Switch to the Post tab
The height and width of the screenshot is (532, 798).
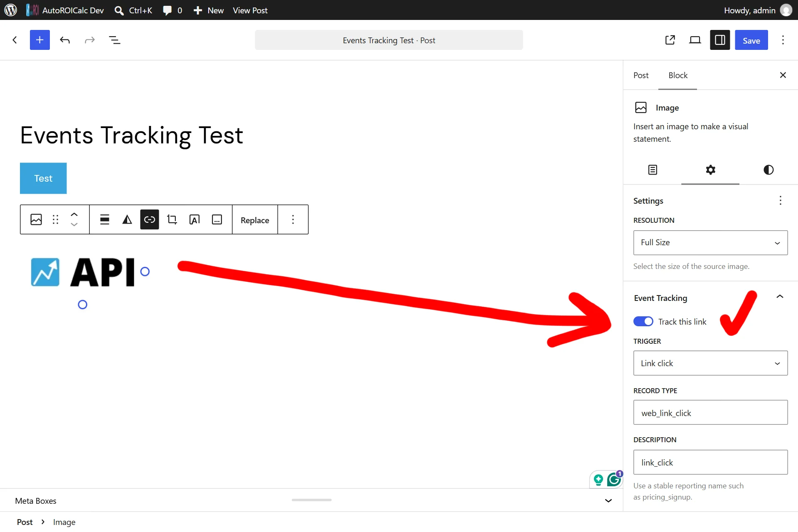coord(641,75)
